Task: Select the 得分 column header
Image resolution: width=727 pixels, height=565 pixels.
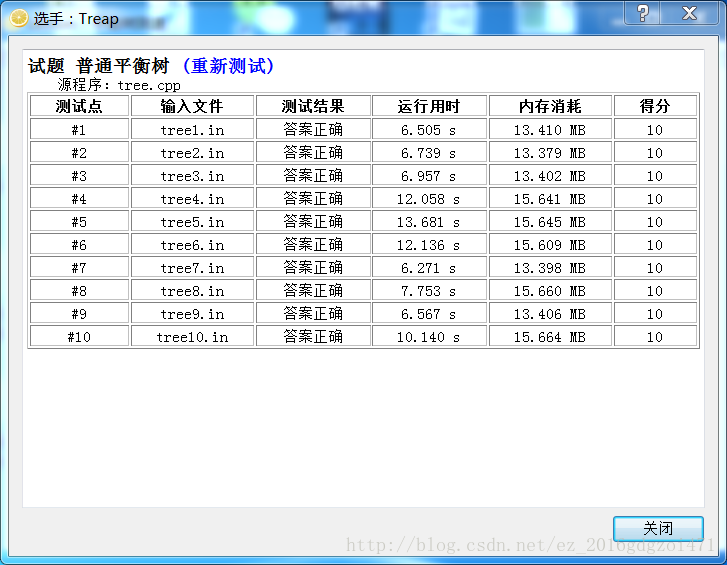Action: pos(655,106)
